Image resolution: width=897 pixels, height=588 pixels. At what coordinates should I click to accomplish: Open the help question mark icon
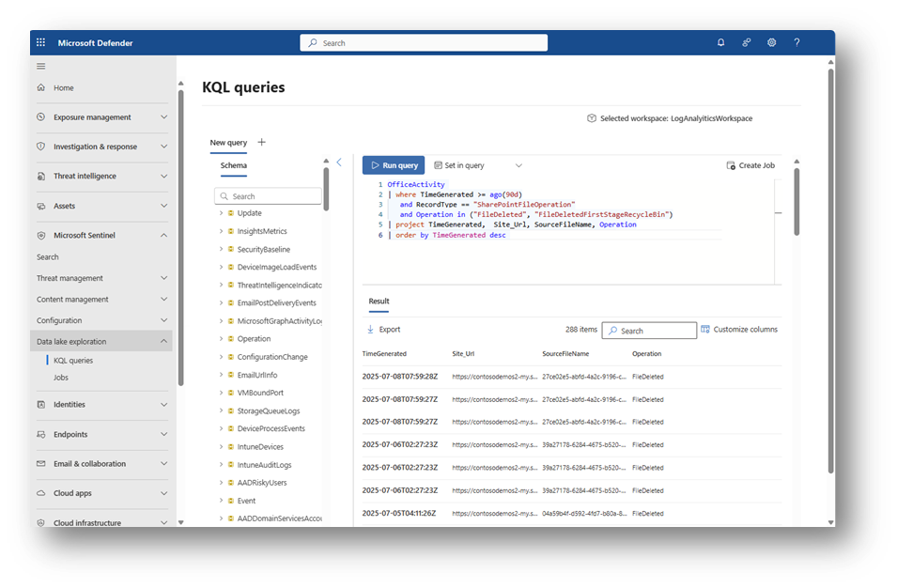click(796, 42)
